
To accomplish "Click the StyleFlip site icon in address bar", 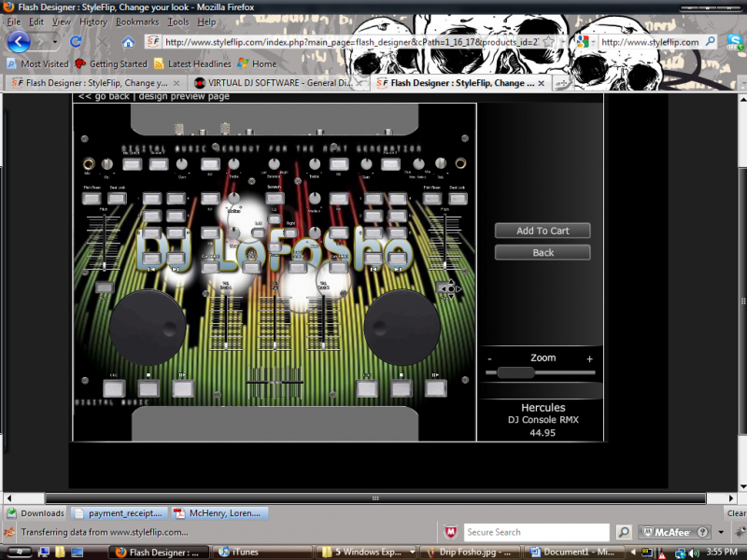I will [153, 42].
